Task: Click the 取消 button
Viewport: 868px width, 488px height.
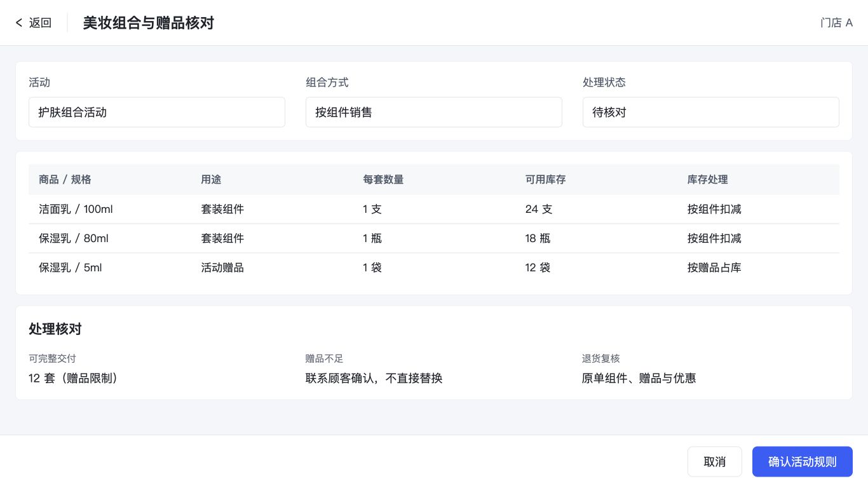Action: pyautogui.click(x=715, y=462)
